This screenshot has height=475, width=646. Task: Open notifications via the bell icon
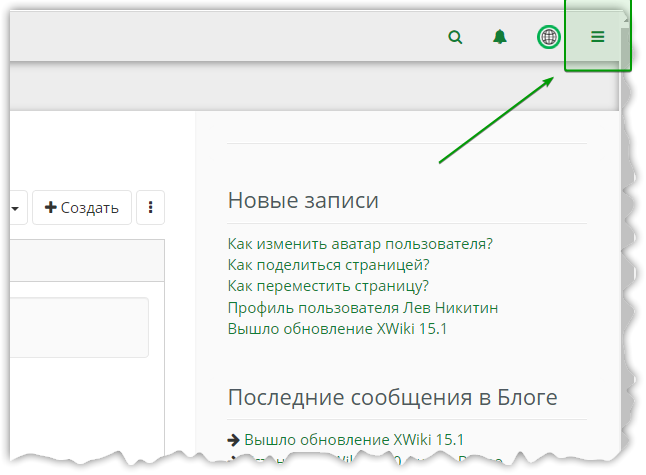pyautogui.click(x=500, y=37)
